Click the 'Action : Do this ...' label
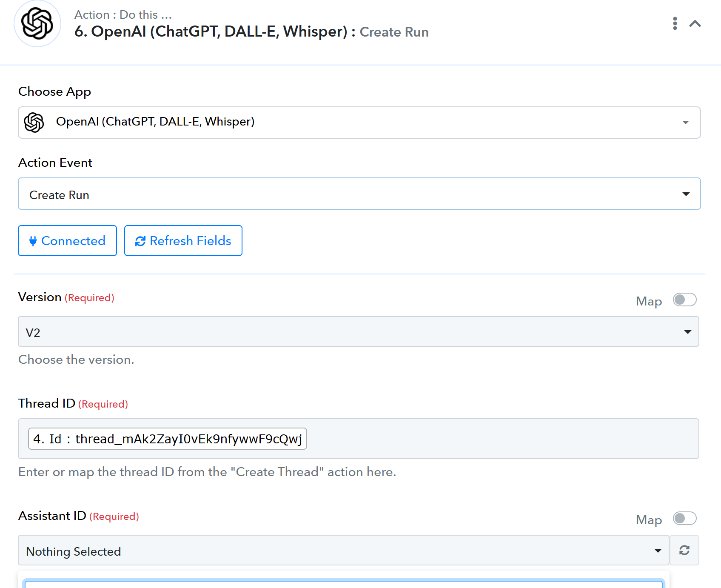The image size is (721, 588). (123, 15)
